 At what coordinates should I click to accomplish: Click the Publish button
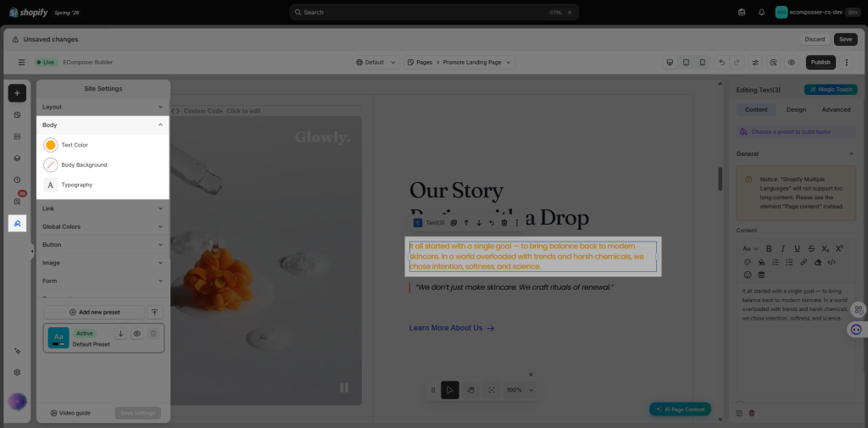pos(821,63)
